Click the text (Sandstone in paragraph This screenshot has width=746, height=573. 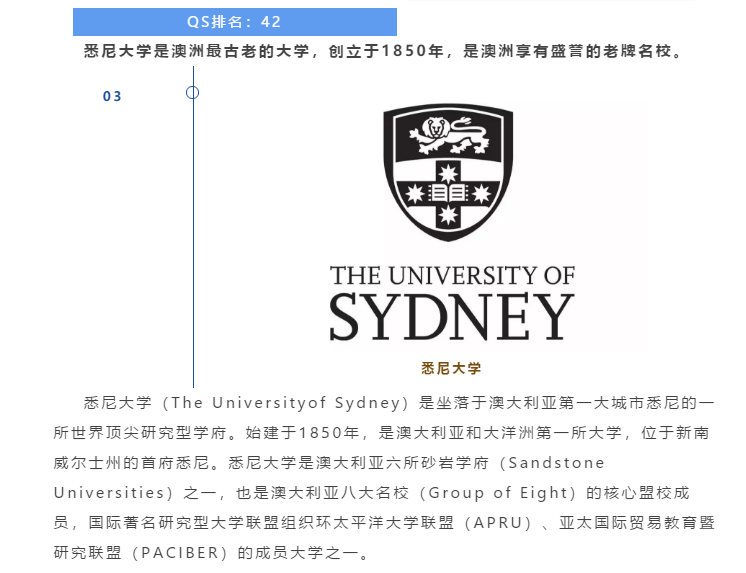551,463
